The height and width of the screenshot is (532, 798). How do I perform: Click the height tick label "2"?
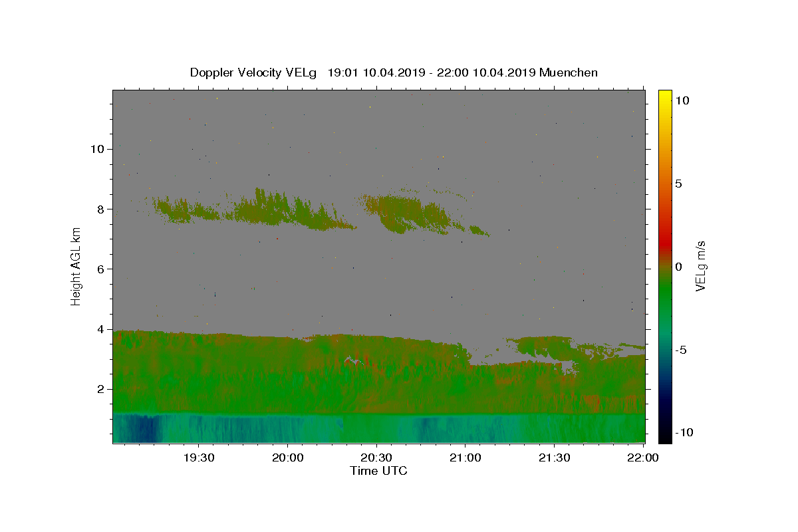(x=101, y=389)
